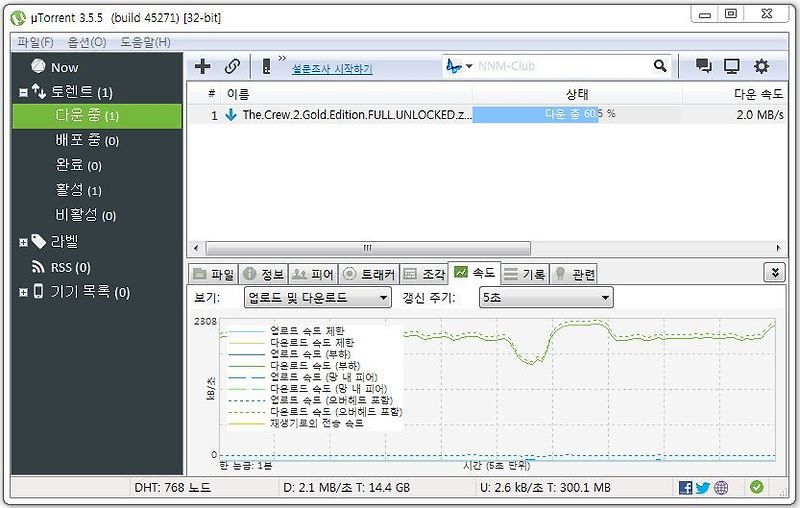The image size is (800, 508).
Task: Click the 토렌트 up-down arrows icon
Action: pos(39,91)
